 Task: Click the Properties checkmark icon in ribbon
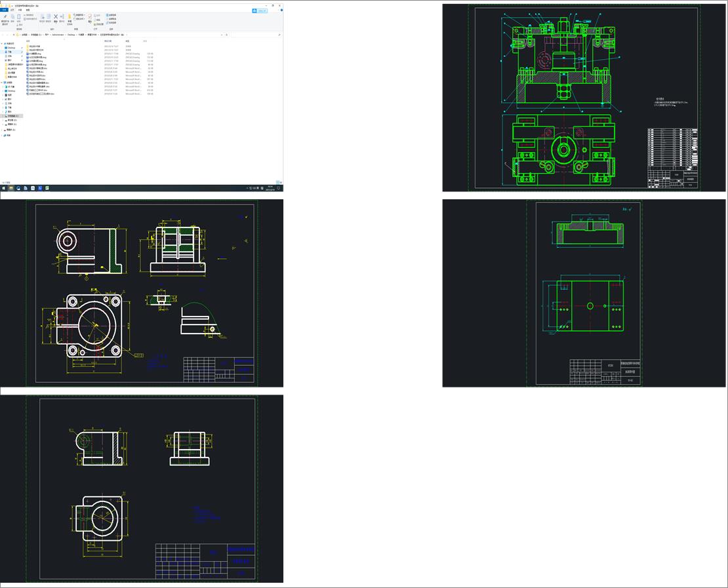click(90, 16)
